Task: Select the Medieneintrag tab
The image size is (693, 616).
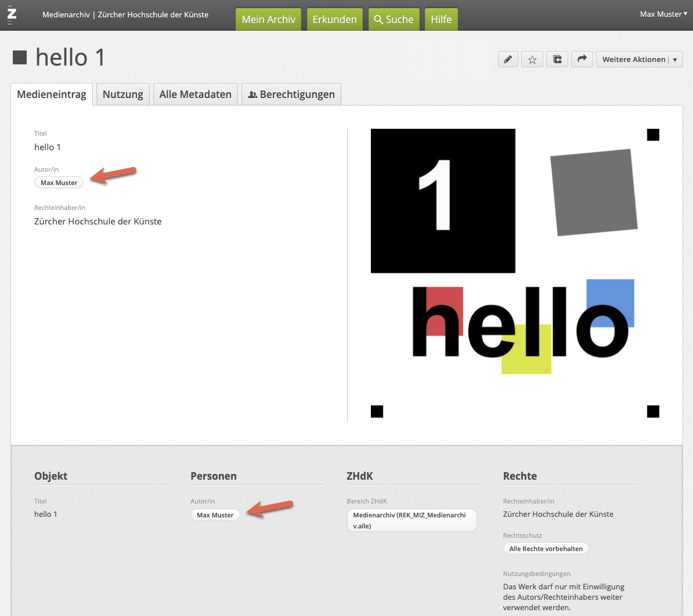Action: [x=52, y=94]
